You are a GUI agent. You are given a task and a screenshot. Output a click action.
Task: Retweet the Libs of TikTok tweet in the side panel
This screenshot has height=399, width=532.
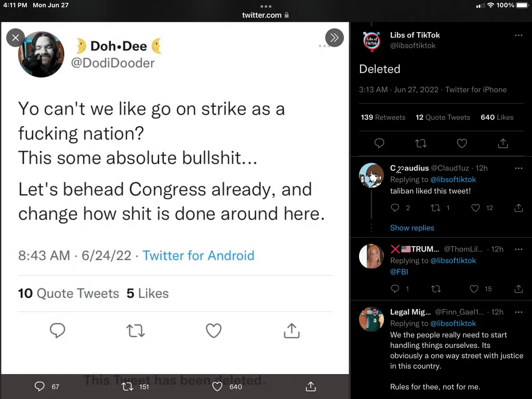[421, 143]
